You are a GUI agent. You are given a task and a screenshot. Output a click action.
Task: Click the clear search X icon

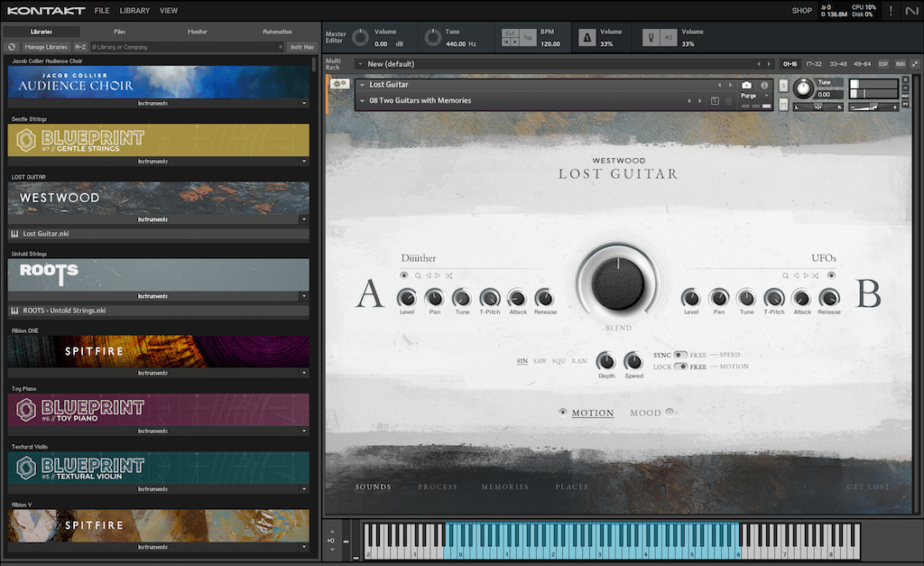pyautogui.click(x=281, y=47)
